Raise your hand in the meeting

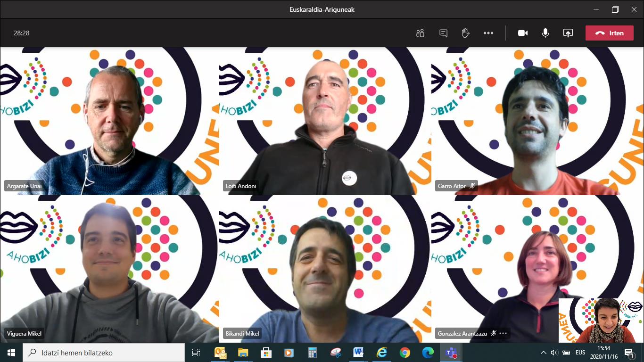[x=465, y=33]
